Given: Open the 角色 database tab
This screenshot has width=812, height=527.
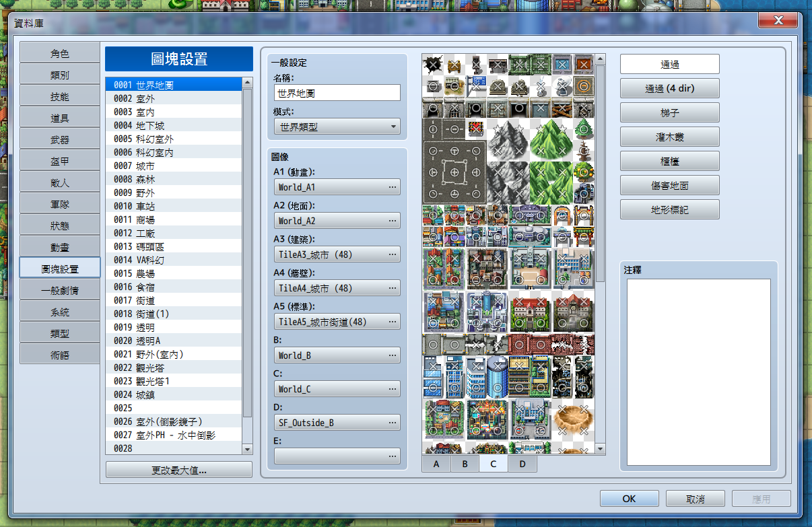Looking at the screenshot, I should pos(60,53).
